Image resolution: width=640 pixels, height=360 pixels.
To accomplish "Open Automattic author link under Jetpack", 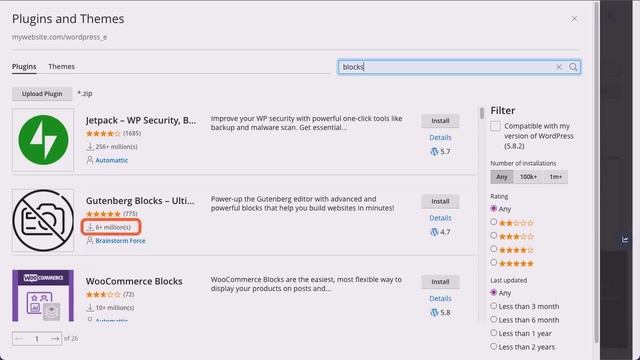I will pyautogui.click(x=111, y=160).
